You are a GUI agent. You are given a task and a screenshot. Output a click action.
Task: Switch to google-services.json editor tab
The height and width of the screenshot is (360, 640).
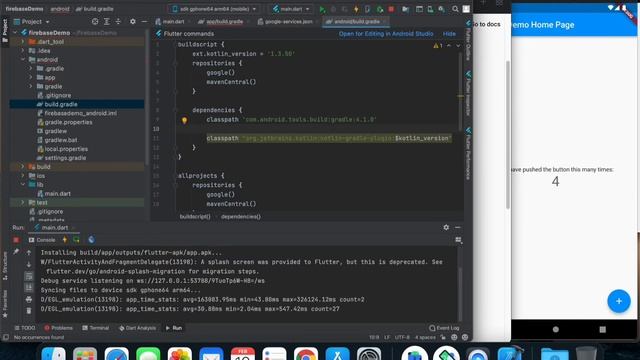coord(286,22)
